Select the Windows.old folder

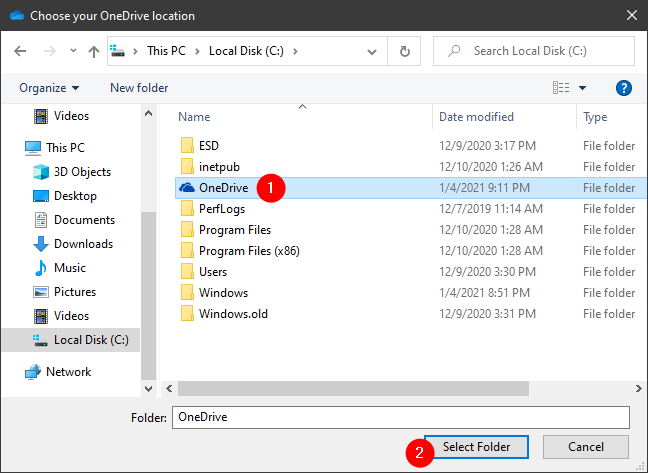(x=233, y=314)
